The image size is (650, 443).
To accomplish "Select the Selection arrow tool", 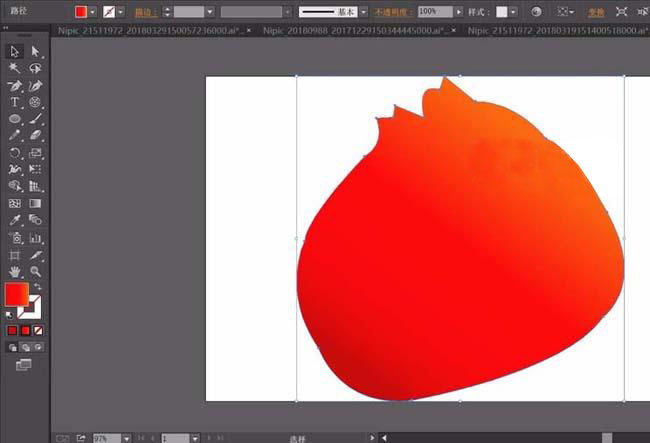I will click(x=15, y=51).
